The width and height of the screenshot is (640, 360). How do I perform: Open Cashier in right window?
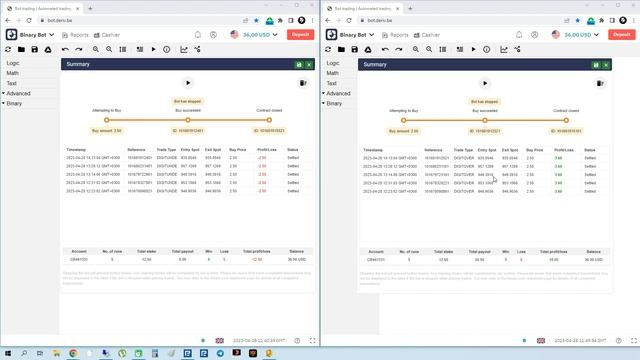[427, 35]
